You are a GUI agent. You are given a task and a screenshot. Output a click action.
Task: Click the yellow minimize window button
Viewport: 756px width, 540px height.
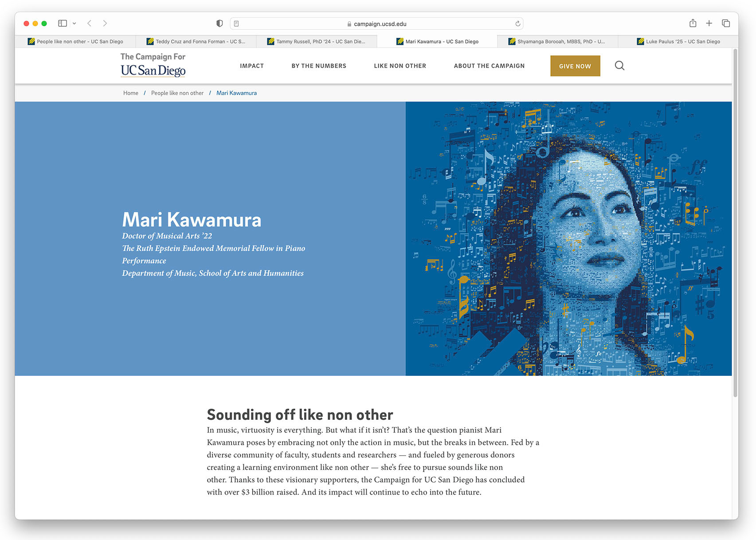[35, 24]
